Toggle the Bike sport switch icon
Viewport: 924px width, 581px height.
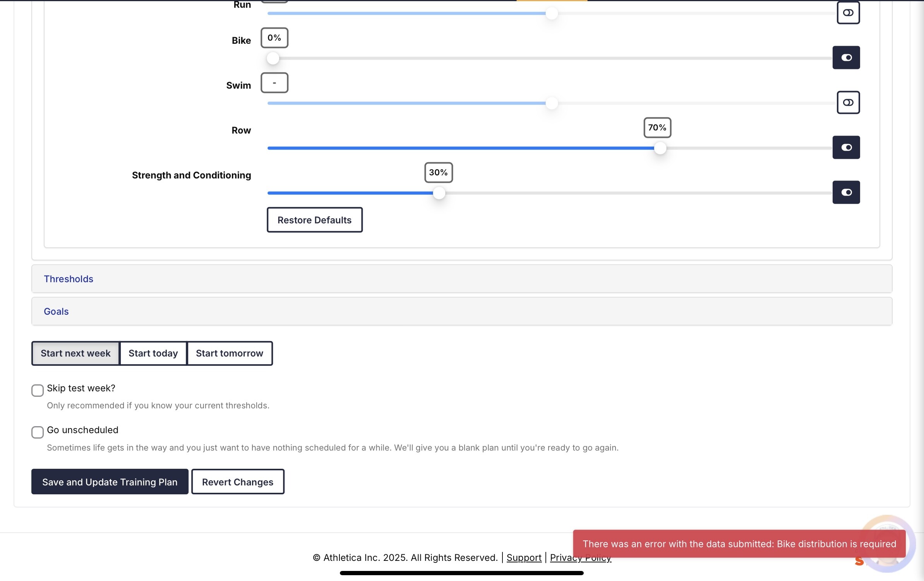(x=846, y=58)
